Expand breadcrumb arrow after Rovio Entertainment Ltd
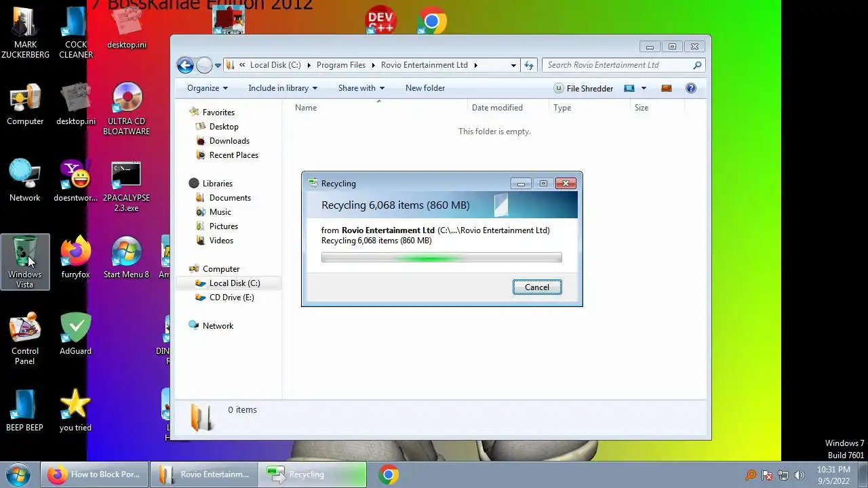This screenshot has width=868, height=488. (x=475, y=65)
